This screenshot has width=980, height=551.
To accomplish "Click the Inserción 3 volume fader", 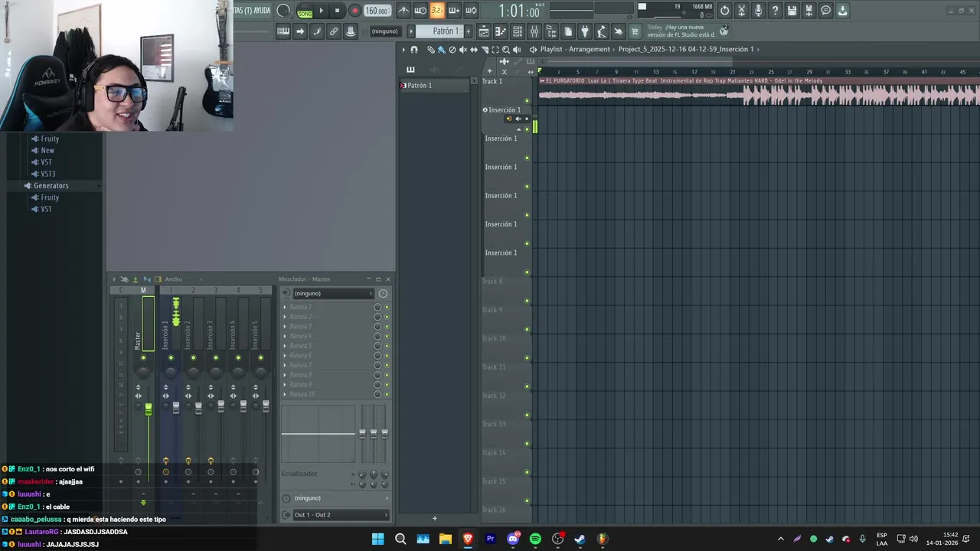I will point(221,406).
